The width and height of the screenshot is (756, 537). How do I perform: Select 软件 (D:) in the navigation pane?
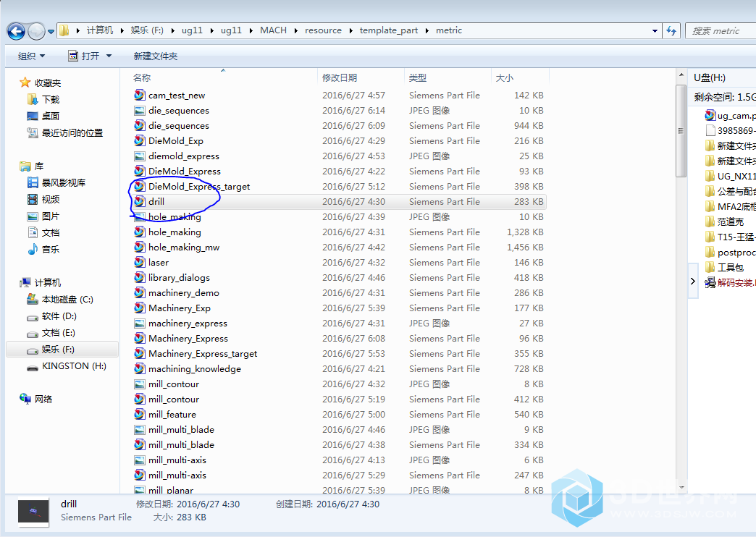click(59, 316)
